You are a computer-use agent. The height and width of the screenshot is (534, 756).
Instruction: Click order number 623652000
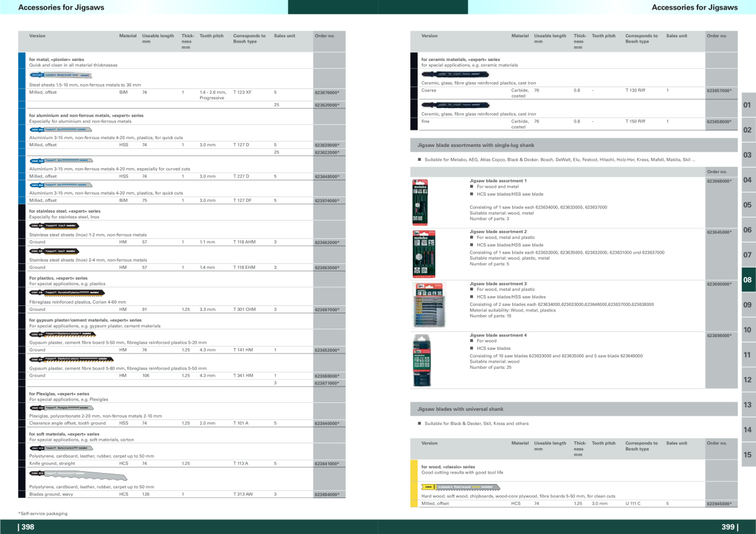[327, 351]
